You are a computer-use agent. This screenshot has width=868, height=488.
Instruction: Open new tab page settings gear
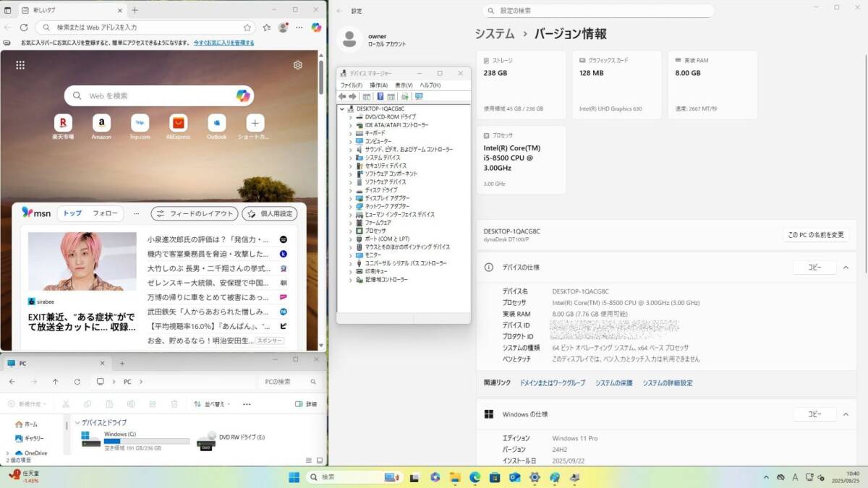(x=298, y=65)
